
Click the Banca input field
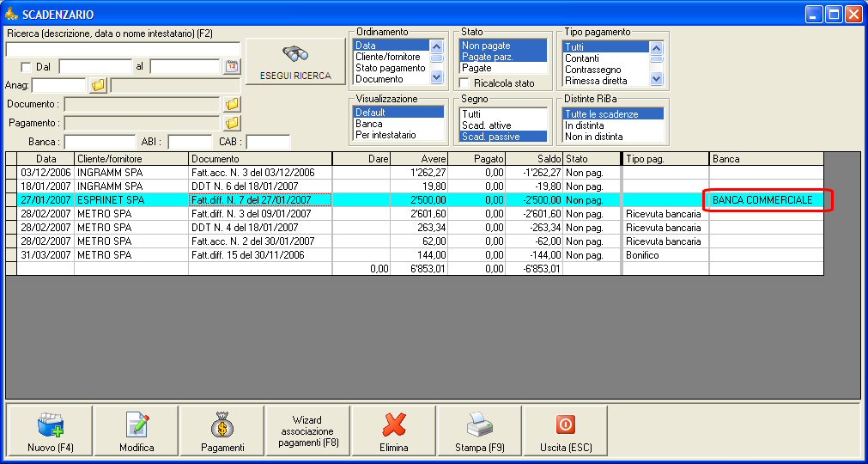point(100,142)
